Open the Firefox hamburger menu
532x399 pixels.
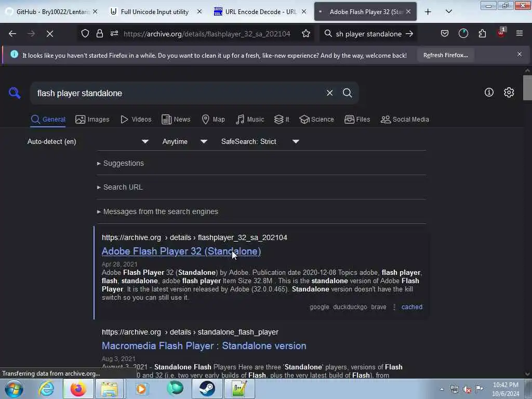(x=519, y=34)
